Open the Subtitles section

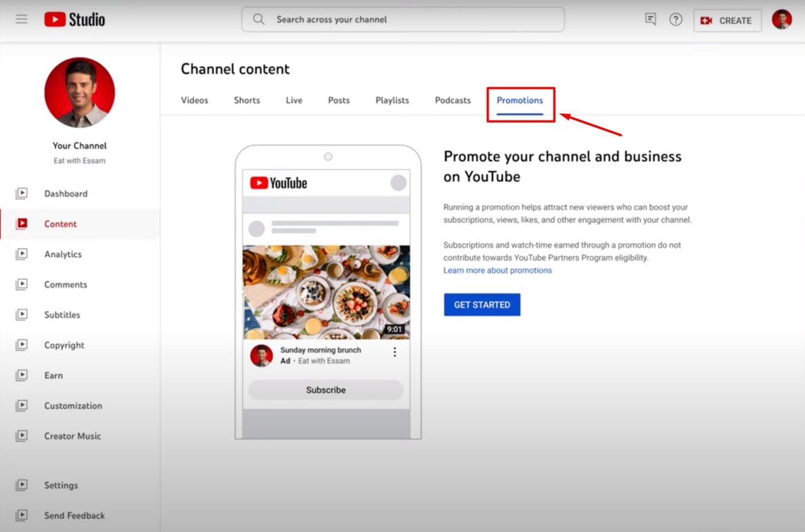coord(61,314)
